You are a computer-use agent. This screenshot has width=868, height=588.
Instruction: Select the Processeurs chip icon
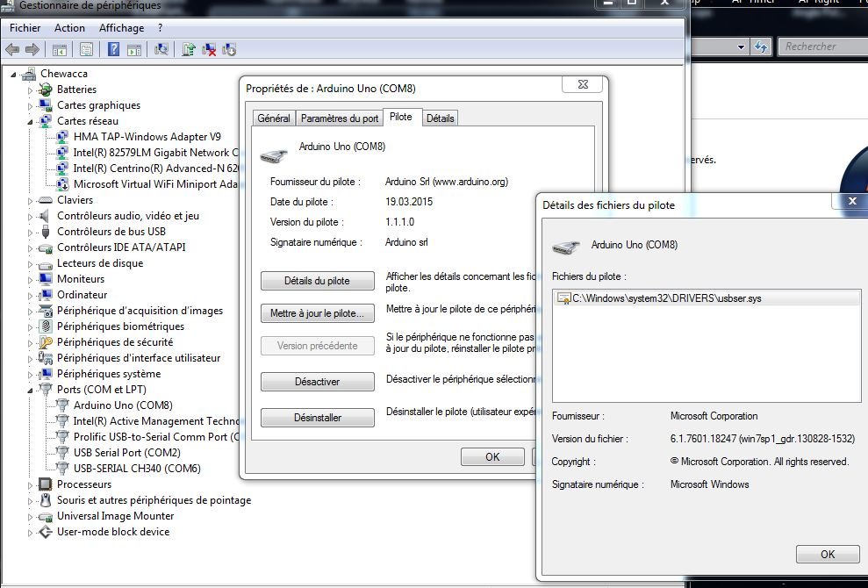(46, 484)
